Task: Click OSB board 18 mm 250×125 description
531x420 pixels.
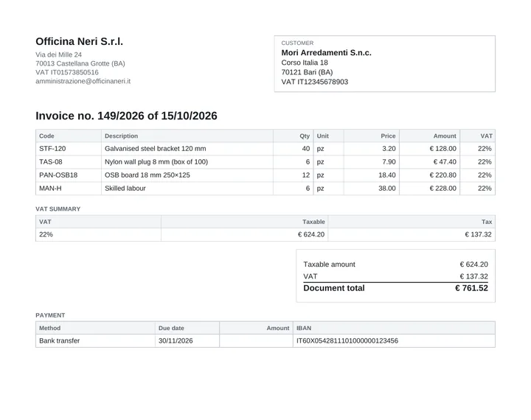Action: tap(147, 175)
